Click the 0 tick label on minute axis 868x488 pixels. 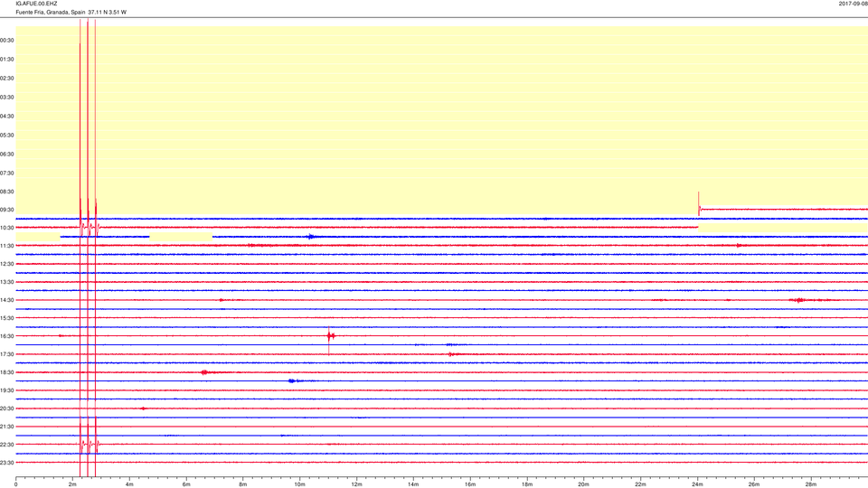click(x=16, y=484)
